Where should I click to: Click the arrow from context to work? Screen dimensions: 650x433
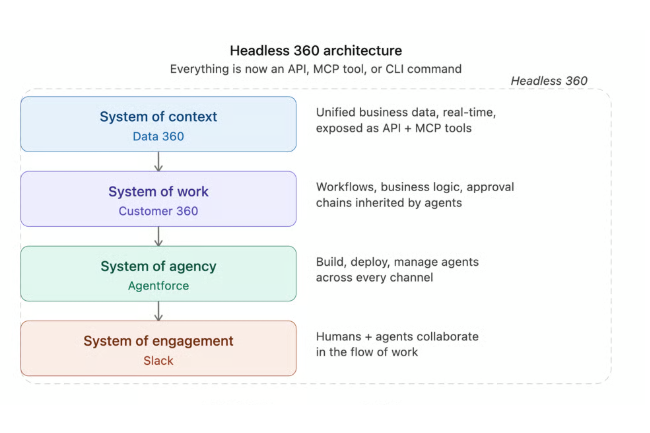158,161
